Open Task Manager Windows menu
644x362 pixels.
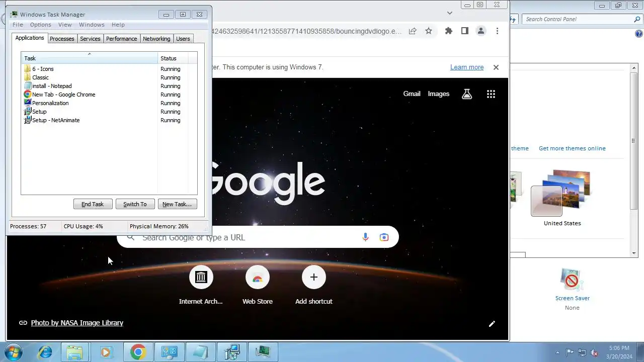click(x=92, y=25)
